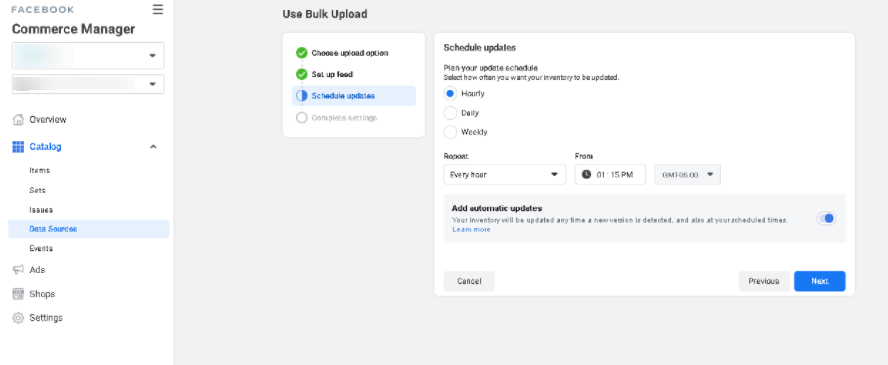
Task: Select the Hourly radio button
Action: pyautogui.click(x=450, y=93)
